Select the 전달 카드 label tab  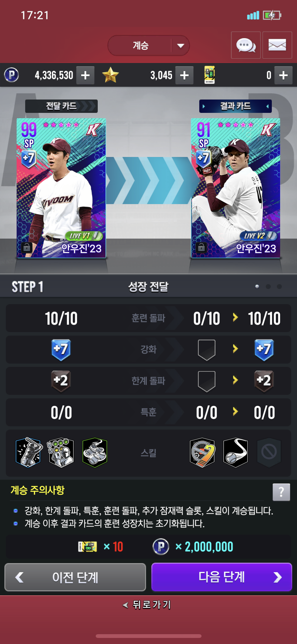click(x=61, y=106)
